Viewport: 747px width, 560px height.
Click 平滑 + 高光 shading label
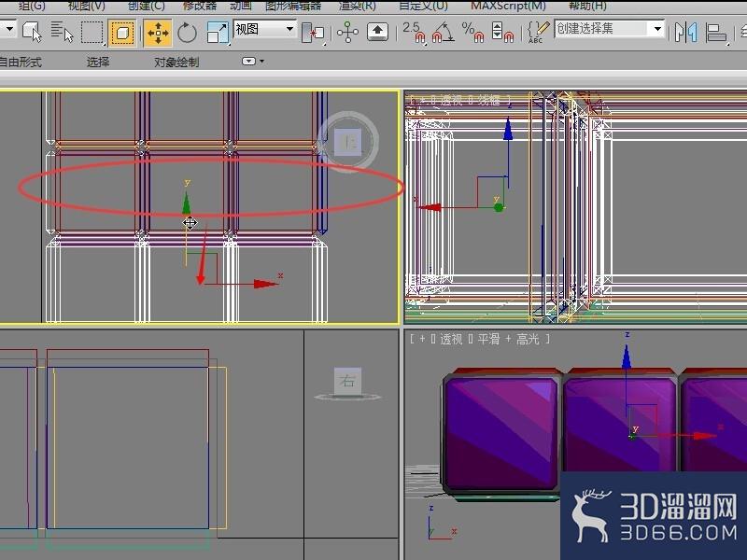[x=508, y=339]
